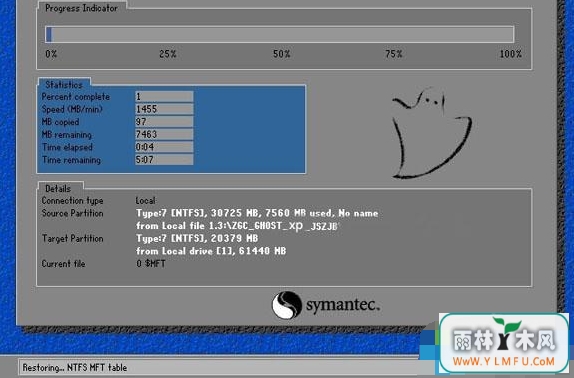Click the Connection type label
Image resolution: width=574 pixels, height=378 pixels.
click(72, 201)
